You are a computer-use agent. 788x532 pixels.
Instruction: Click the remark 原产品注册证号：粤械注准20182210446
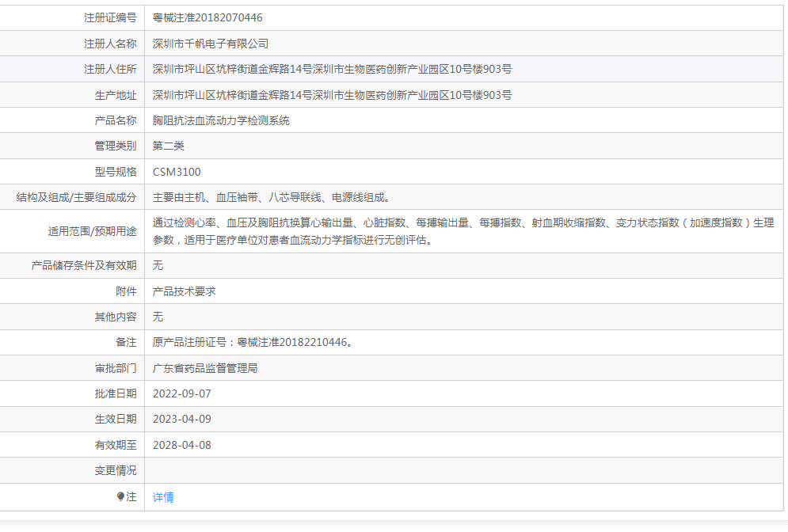[x=253, y=342]
